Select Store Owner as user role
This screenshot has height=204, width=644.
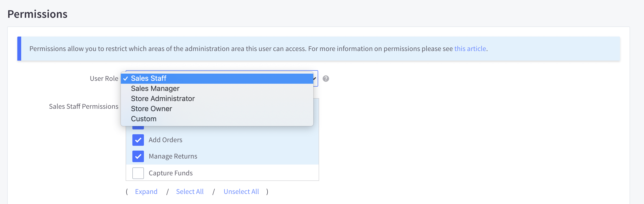click(151, 109)
